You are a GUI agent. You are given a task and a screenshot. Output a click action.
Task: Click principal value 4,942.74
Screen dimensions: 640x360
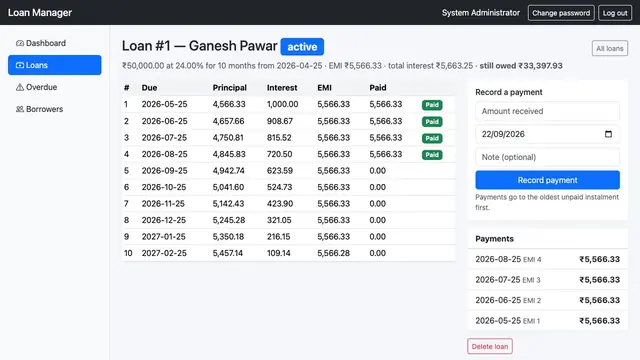coord(229,171)
